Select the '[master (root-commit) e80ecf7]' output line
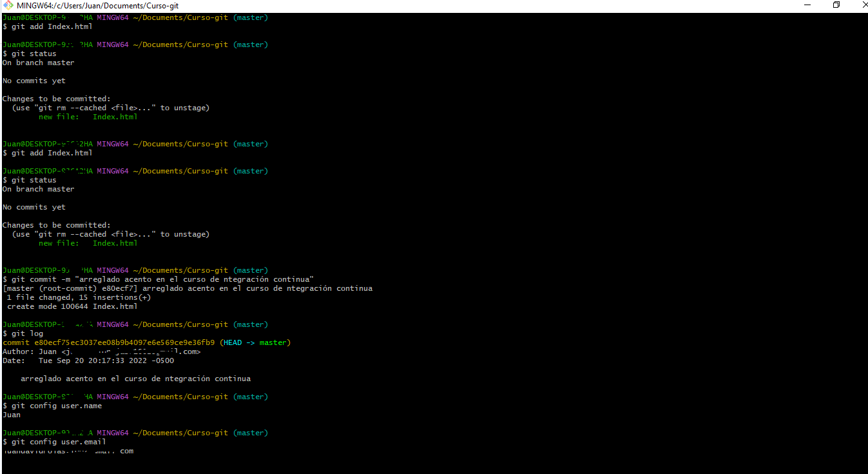This screenshot has width=868, height=474. tap(188, 288)
